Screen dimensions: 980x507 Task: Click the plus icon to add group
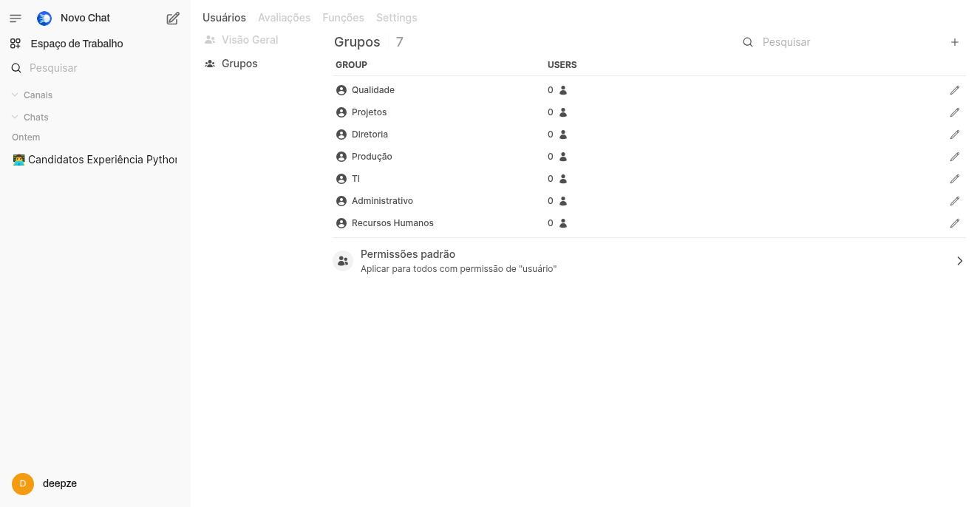955,42
